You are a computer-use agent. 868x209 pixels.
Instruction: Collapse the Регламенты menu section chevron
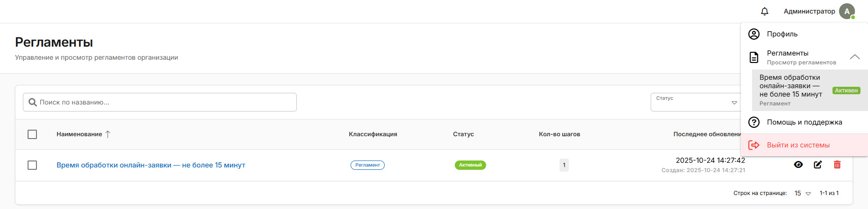[854, 57]
